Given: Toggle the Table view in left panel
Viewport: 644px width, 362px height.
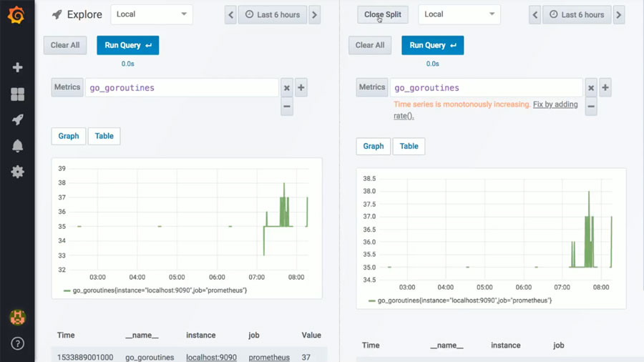Looking at the screenshot, I should pyautogui.click(x=104, y=136).
